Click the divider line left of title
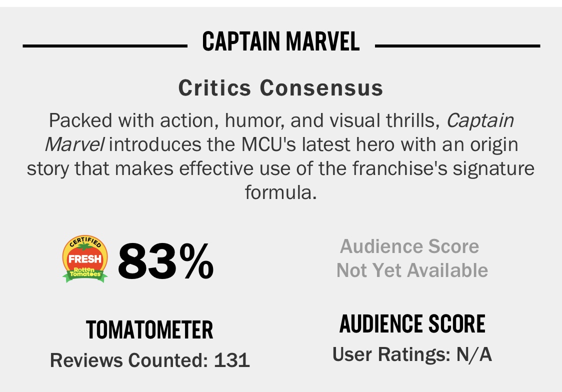562x392 pixels. pos(105,46)
